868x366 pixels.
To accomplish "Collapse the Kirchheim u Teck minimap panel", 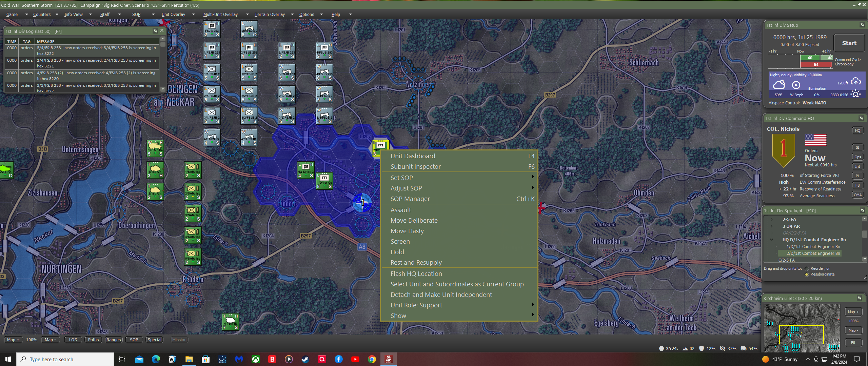I will click(860, 298).
